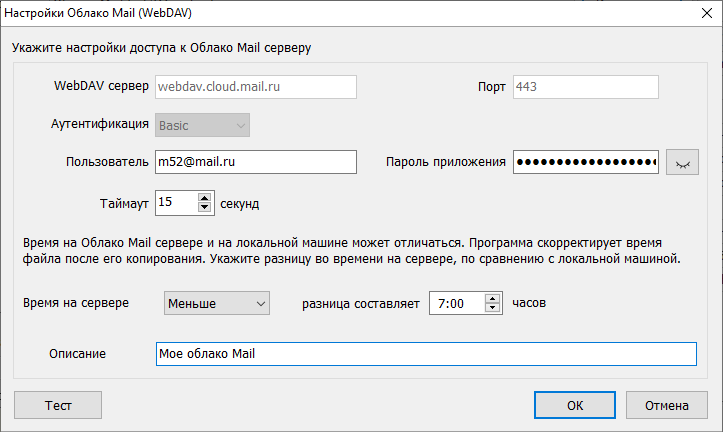Open the Меньше server time dropdown
Image resolution: width=723 pixels, height=432 pixels.
[x=216, y=303]
